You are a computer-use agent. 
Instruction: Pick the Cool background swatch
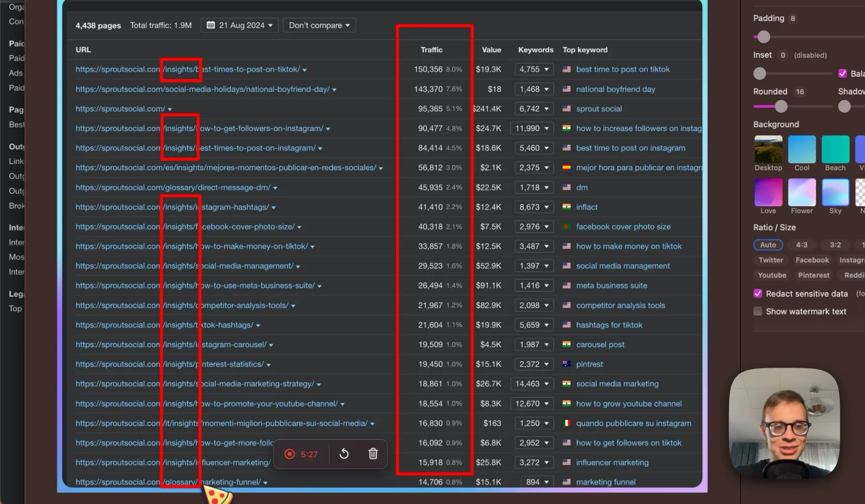[x=802, y=149]
